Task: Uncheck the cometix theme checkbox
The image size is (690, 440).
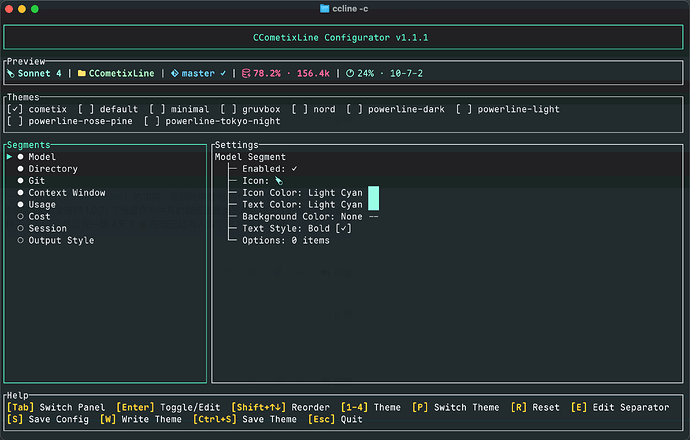Action: tap(15, 109)
